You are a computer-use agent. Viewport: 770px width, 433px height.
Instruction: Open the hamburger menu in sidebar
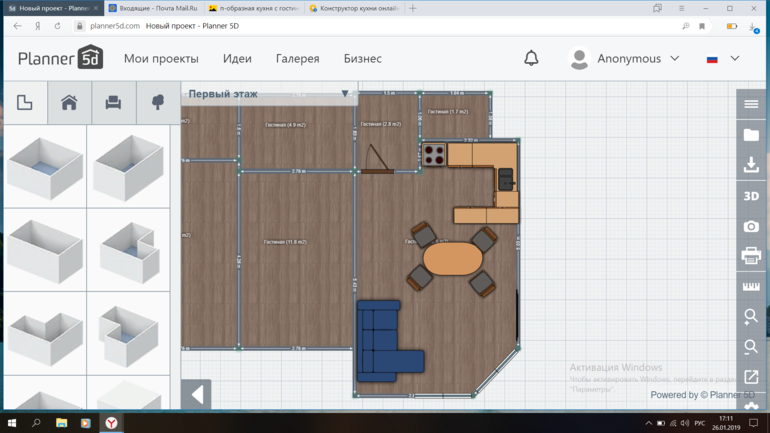click(x=751, y=105)
